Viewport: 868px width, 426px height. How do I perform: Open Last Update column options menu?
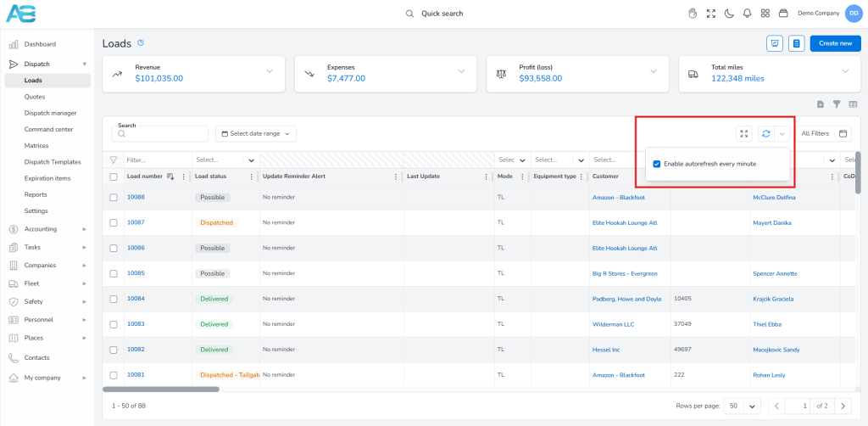pos(485,177)
